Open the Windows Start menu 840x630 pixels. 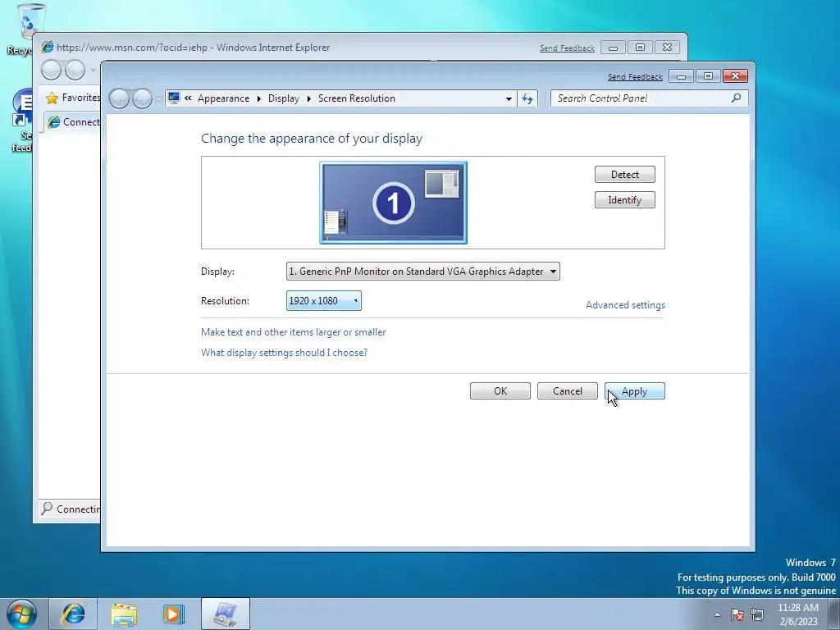pyautogui.click(x=21, y=614)
